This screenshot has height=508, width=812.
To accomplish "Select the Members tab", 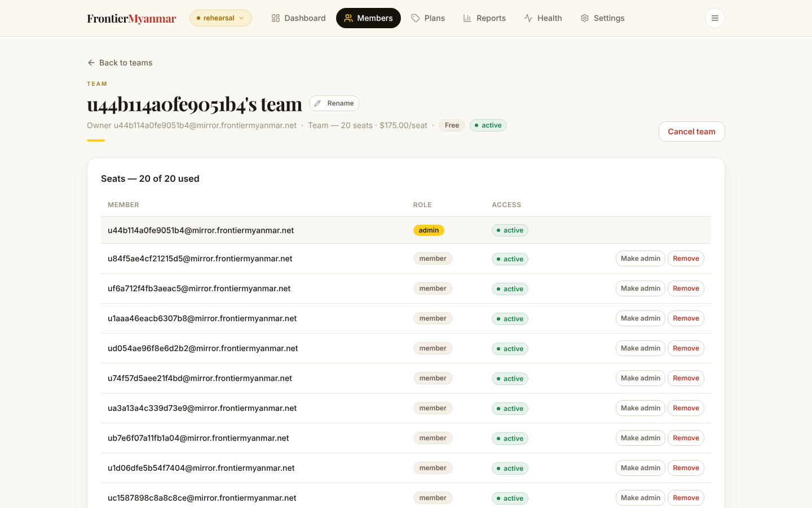I will pos(368,18).
